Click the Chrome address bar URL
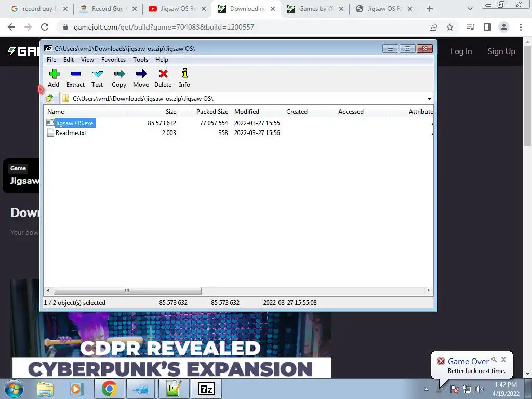 164,27
